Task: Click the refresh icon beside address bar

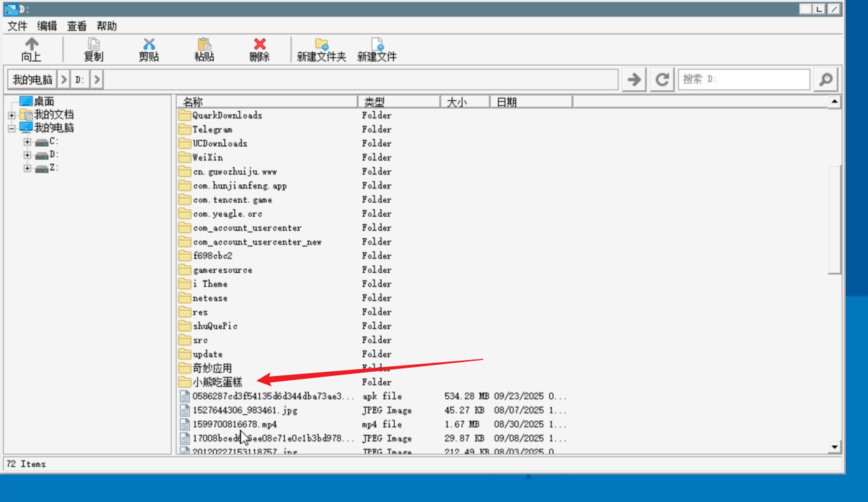Action: click(x=662, y=80)
